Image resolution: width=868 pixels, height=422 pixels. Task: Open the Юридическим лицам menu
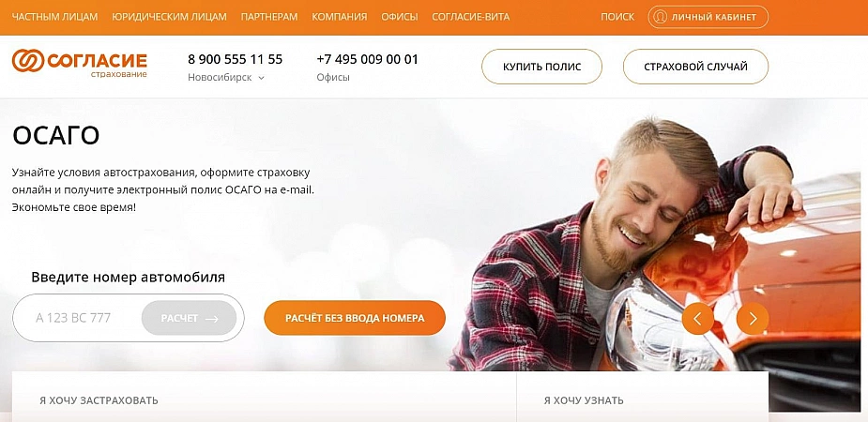pos(170,17)
